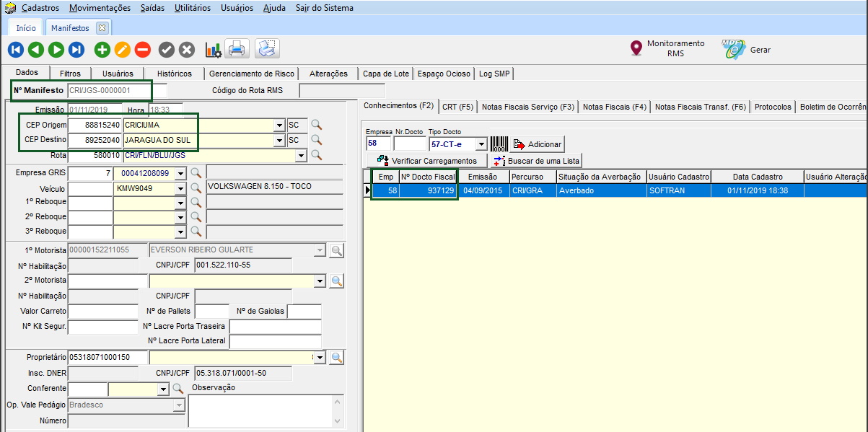This screenshot has width=868, height=432.
Task: Open the bar chart report icon
Action: click(x=214, y=50)
